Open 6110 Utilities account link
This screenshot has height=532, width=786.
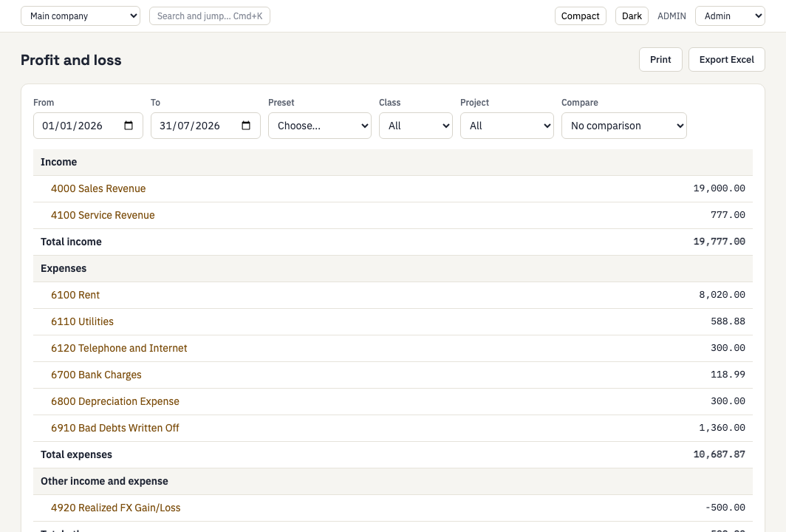click(82, 321)
